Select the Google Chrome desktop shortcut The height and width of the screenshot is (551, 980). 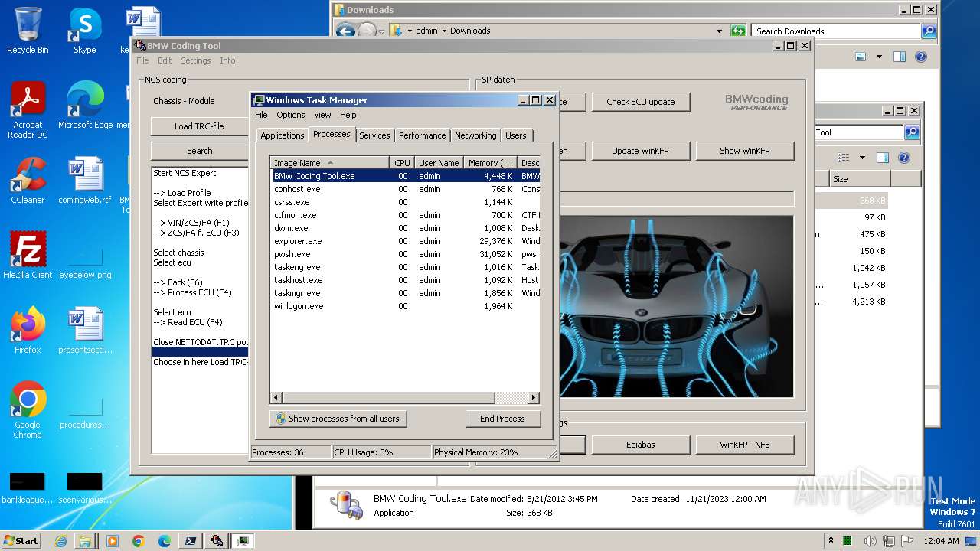[28, 409]
